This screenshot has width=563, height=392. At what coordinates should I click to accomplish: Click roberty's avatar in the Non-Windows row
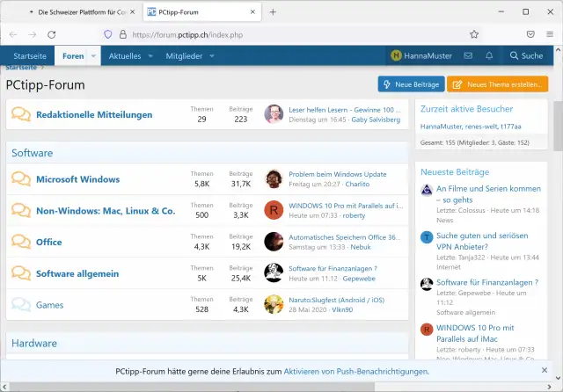point(274,210)
